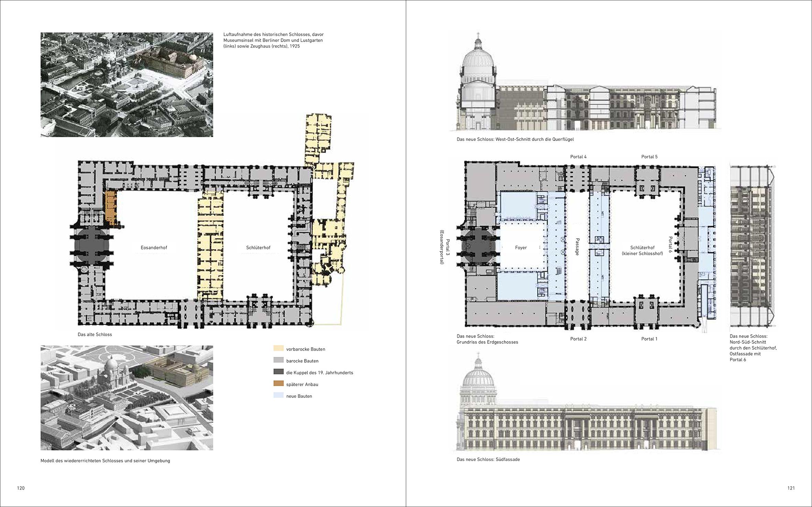Click the model image of the rebuilt Schloss
The width and height of the screenshot is (812, 507).
tap(127, 397)
